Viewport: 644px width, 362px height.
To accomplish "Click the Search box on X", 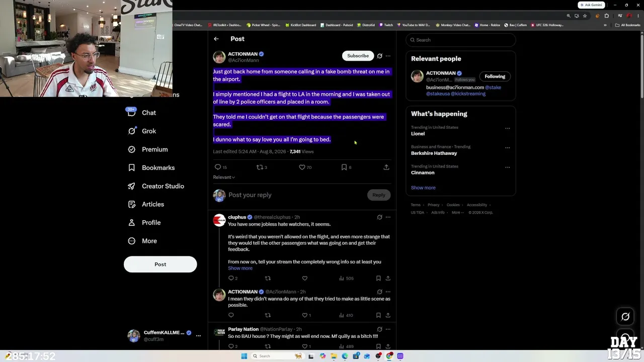I will (x=461, y=40).
